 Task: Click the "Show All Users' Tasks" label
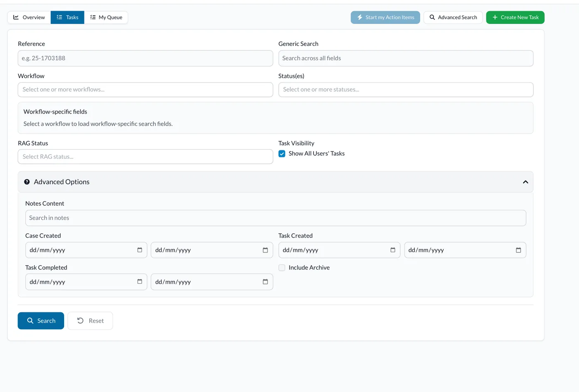[x=317, y=154]
